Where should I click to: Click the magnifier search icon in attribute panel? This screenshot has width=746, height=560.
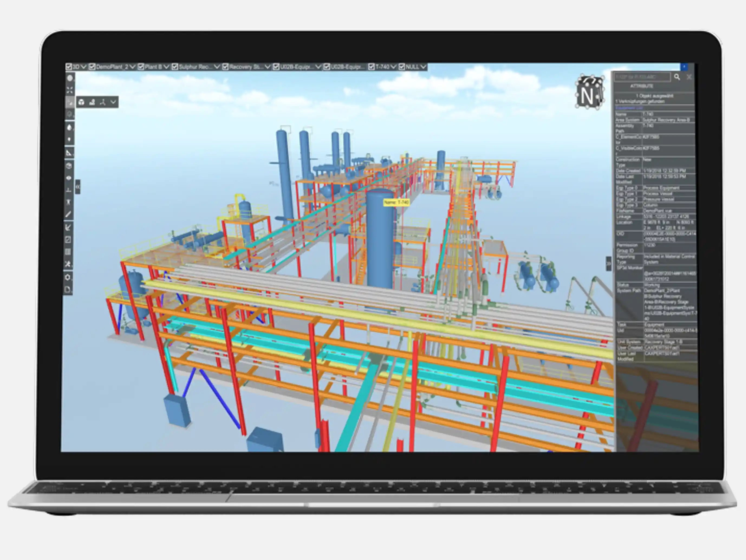pos(677,77)
